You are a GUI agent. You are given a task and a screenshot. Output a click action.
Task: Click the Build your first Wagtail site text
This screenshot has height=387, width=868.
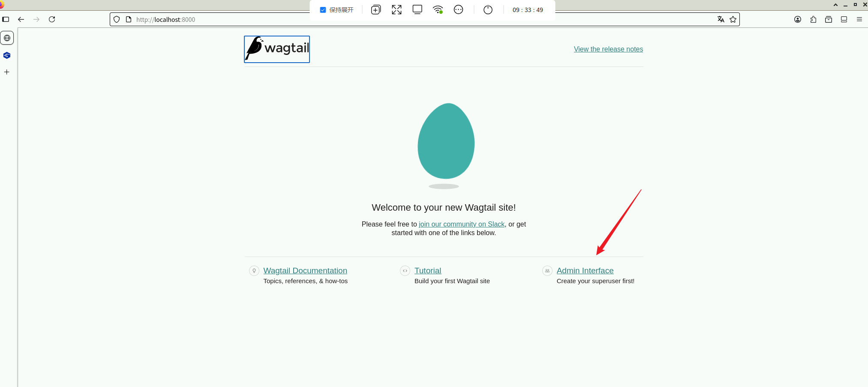[x=452, y=281]
